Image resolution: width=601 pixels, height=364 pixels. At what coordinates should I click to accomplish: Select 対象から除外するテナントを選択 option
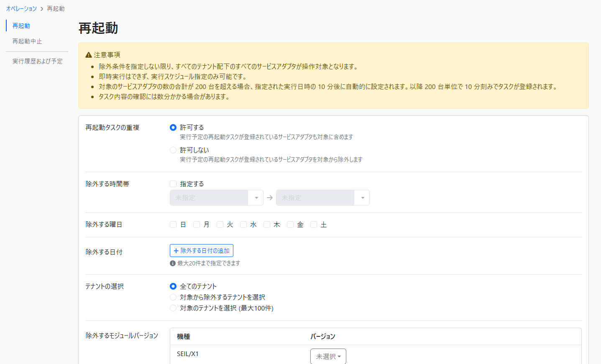pyautogui.click(x=173, y=297)
